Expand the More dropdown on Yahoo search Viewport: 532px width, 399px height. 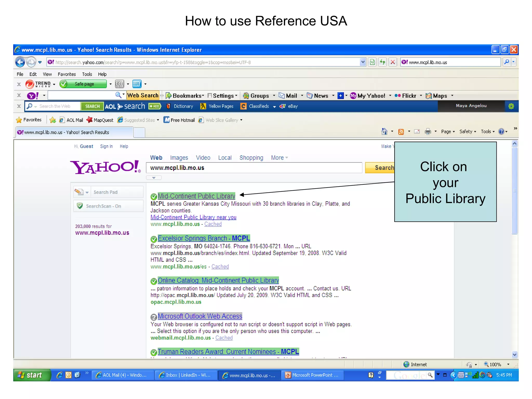pos(280,158)
